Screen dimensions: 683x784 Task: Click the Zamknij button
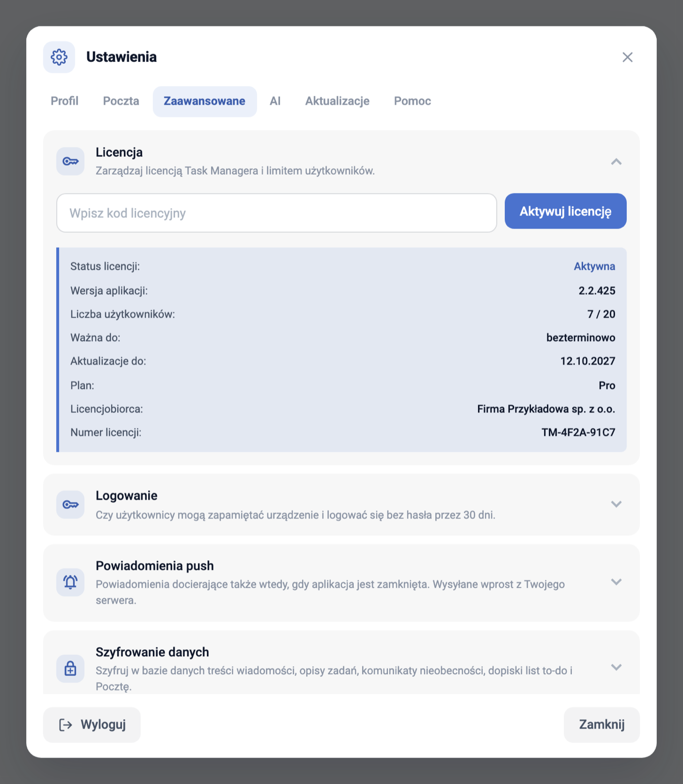point(602,725)
